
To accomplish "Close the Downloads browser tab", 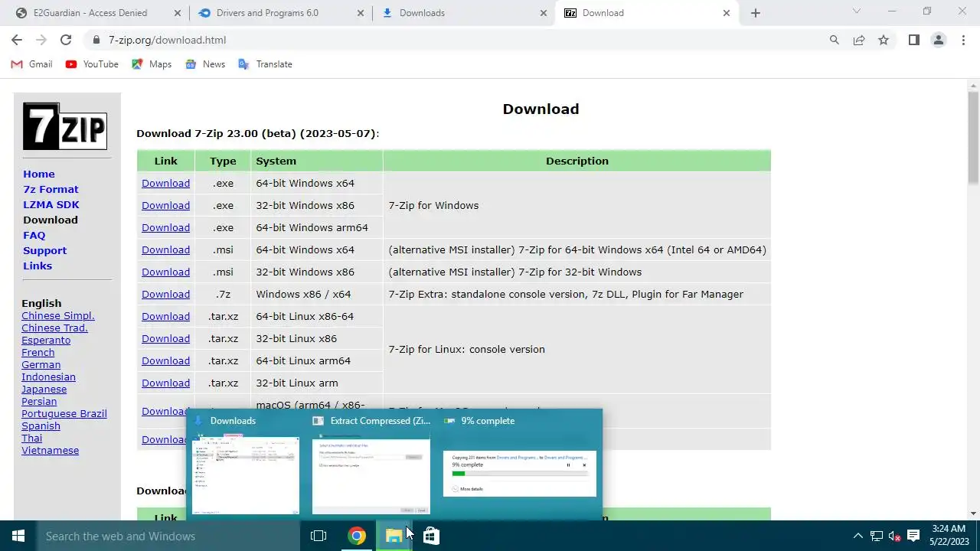I will (544, 13).
